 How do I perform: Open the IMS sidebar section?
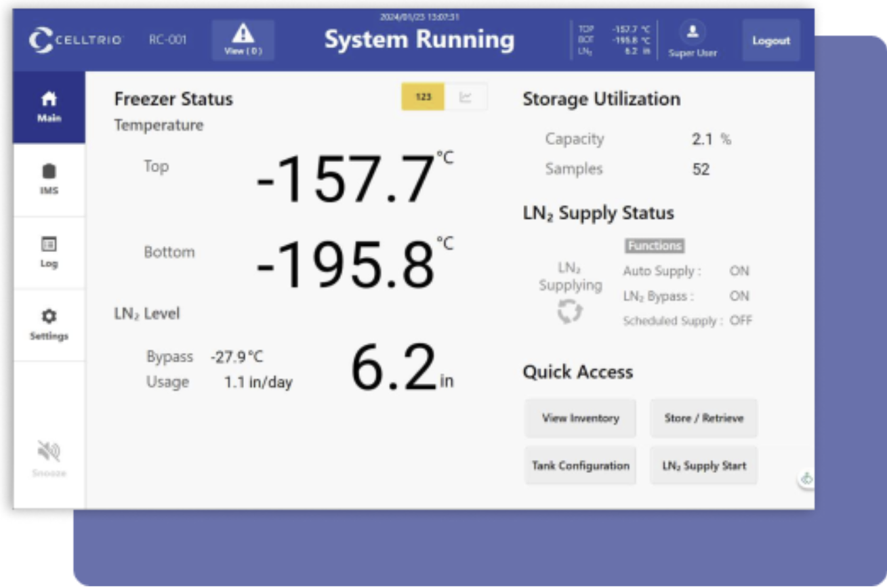pos(49,180)
